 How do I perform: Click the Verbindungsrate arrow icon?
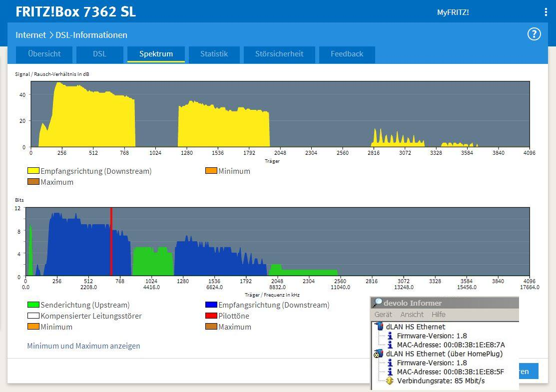(x=390, y=381)
